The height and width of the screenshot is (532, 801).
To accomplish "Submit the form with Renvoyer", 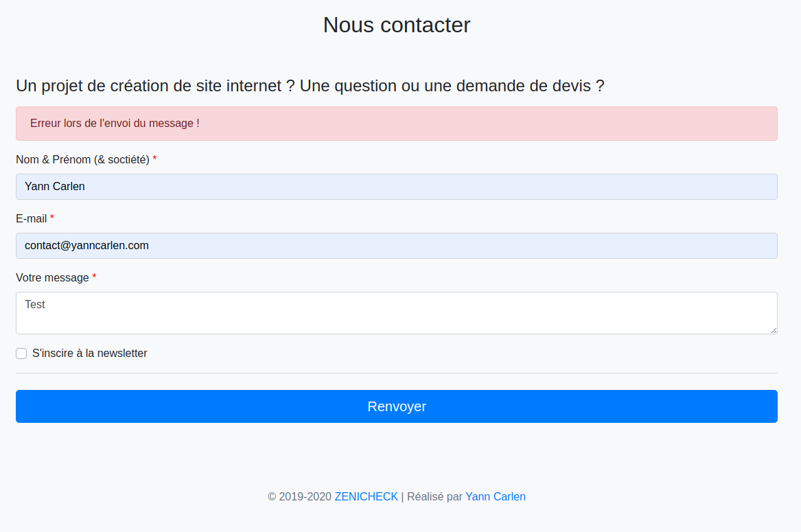I will (x=397, y=406).
